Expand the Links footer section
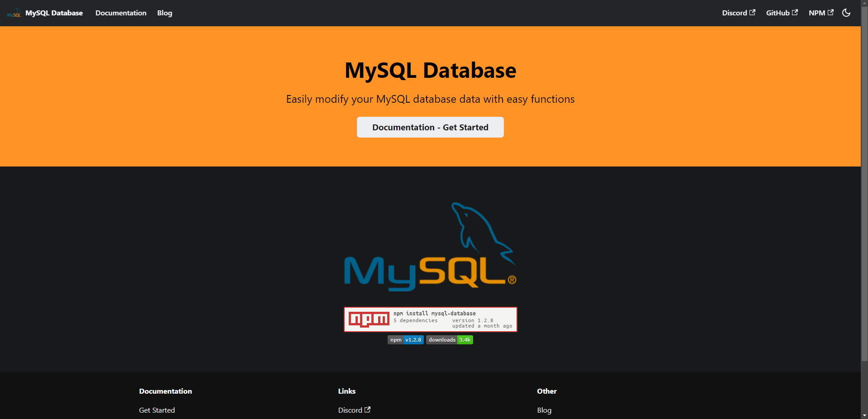868x419 pixels. coord(346,391)
